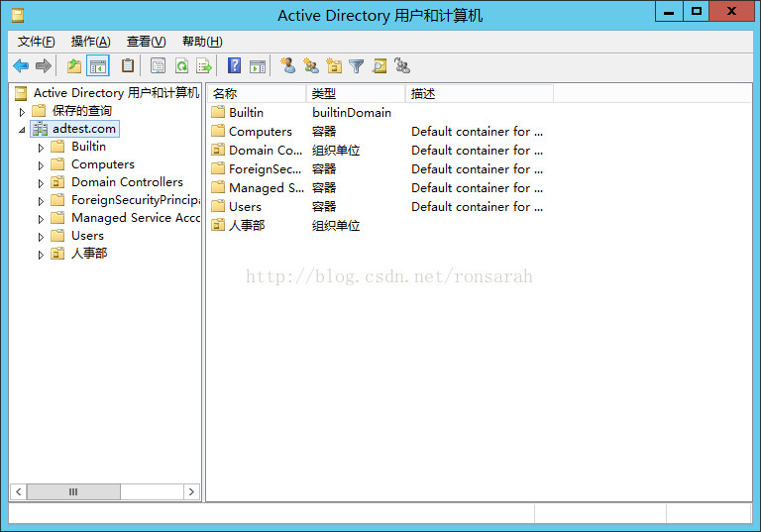Click the root console icon beside Active Directory 用户和计算机
The height and width of the screenshot is (532, 761).
(21, 93)
